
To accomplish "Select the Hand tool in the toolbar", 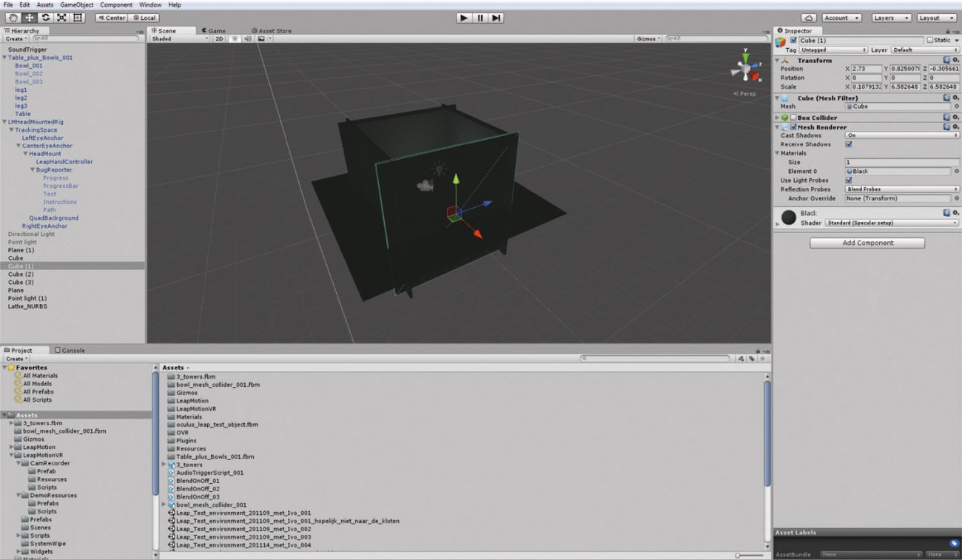I will tap(13, 18).
